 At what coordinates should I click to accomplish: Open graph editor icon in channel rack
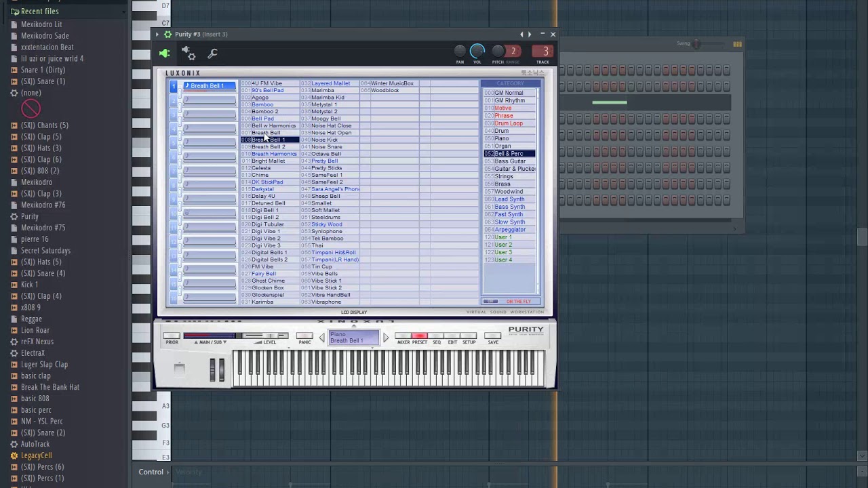click(737, 44)
